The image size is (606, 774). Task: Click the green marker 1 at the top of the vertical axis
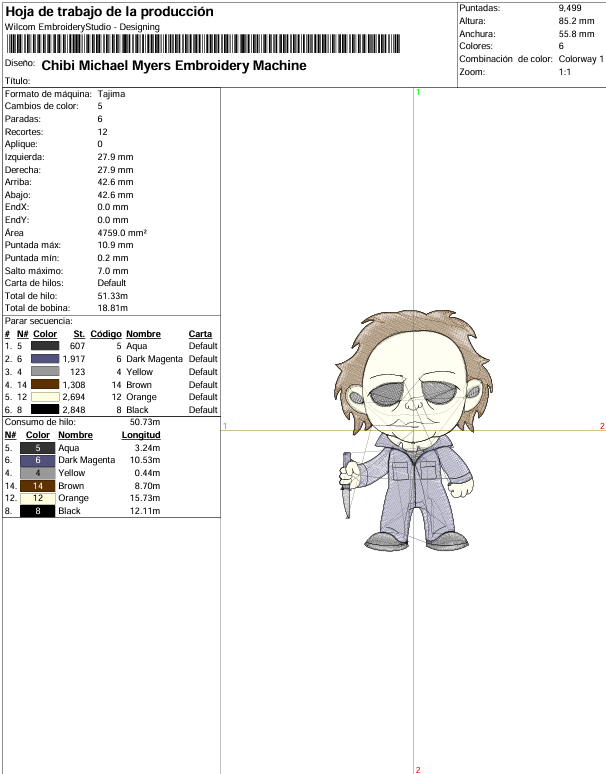coord(418,92)
